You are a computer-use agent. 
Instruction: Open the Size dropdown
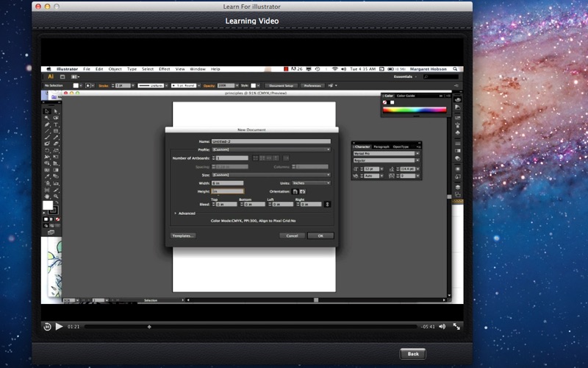point(271,175)
